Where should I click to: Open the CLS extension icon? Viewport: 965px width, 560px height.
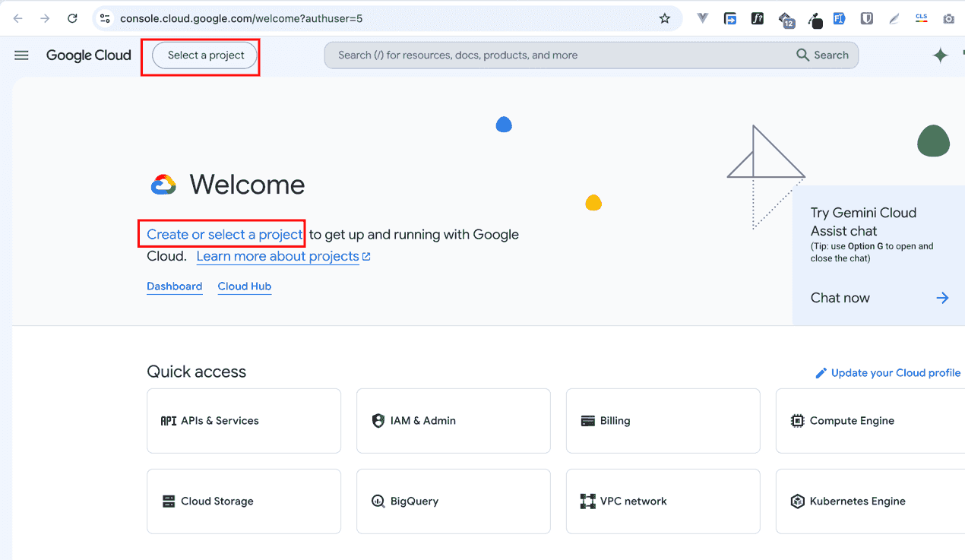(x=922, y=18)
